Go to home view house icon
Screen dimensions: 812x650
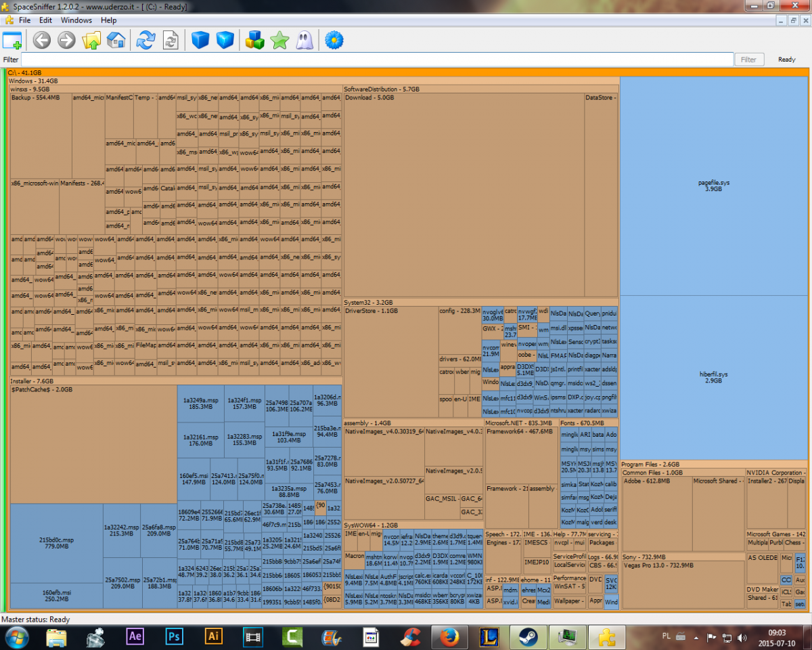[x=116, y=40]
